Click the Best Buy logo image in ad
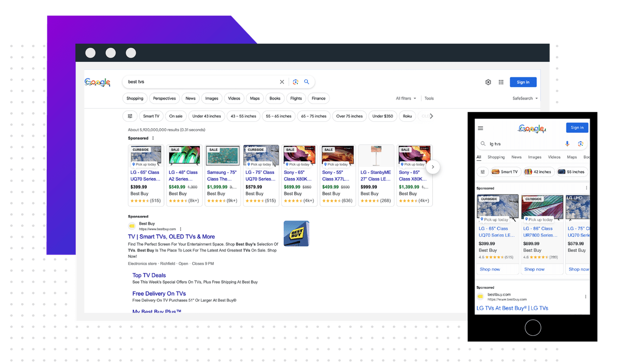Viewport: 644px width, 363px height. coord(296,233)
